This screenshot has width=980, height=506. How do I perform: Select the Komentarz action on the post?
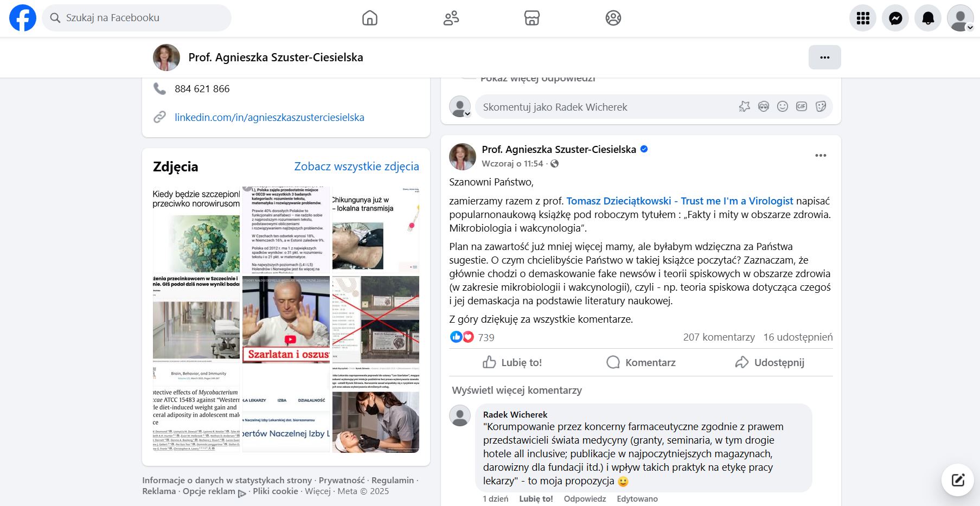[641, 362]
